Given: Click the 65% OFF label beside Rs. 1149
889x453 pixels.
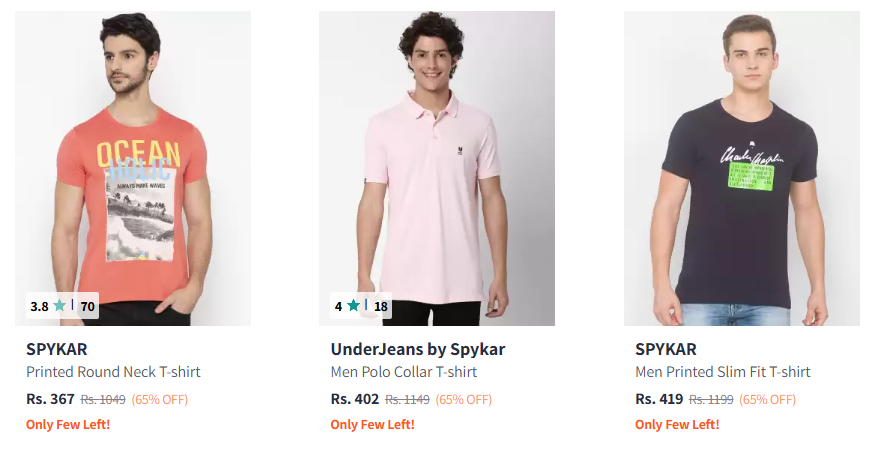Looking at the screenshot, I should 464,400.
